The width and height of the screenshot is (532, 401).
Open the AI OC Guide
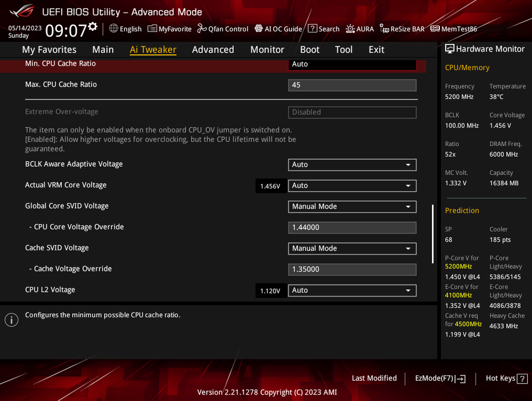[x=278, y=29]
